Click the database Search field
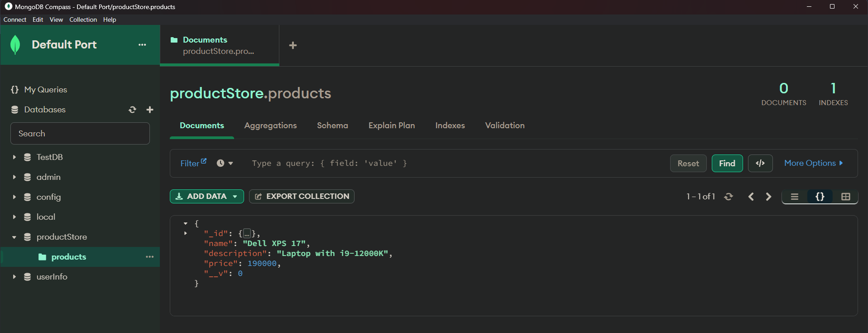Screen dimensions: 868x333 coord(80,134)
